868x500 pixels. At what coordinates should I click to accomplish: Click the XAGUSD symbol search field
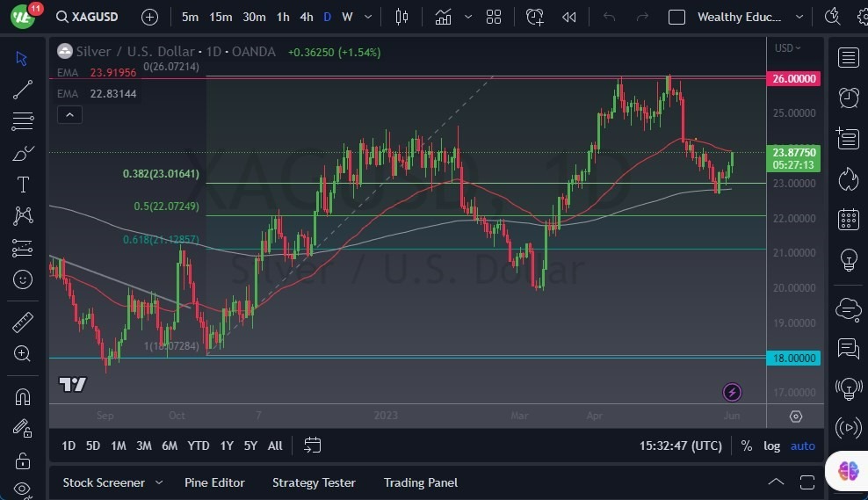pos(98,17)
